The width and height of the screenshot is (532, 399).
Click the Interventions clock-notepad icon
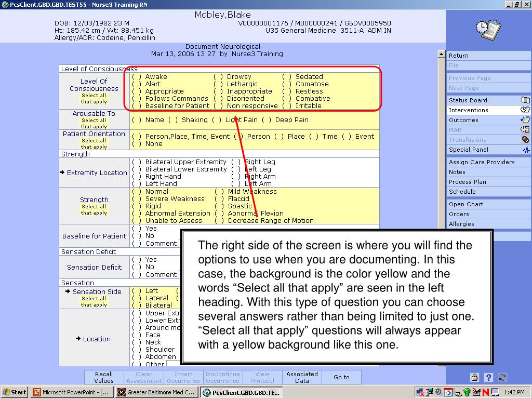coord(525,110)
